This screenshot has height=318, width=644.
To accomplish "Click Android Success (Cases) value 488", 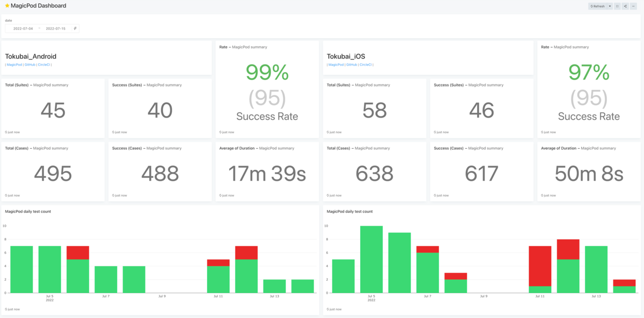I will (160, 174).
